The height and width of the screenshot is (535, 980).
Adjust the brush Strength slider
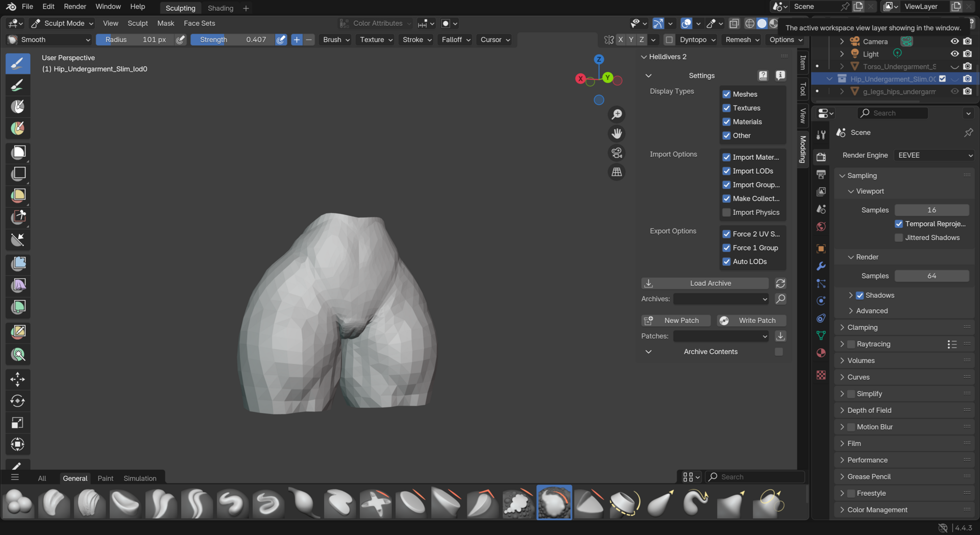tap(232, 40)
